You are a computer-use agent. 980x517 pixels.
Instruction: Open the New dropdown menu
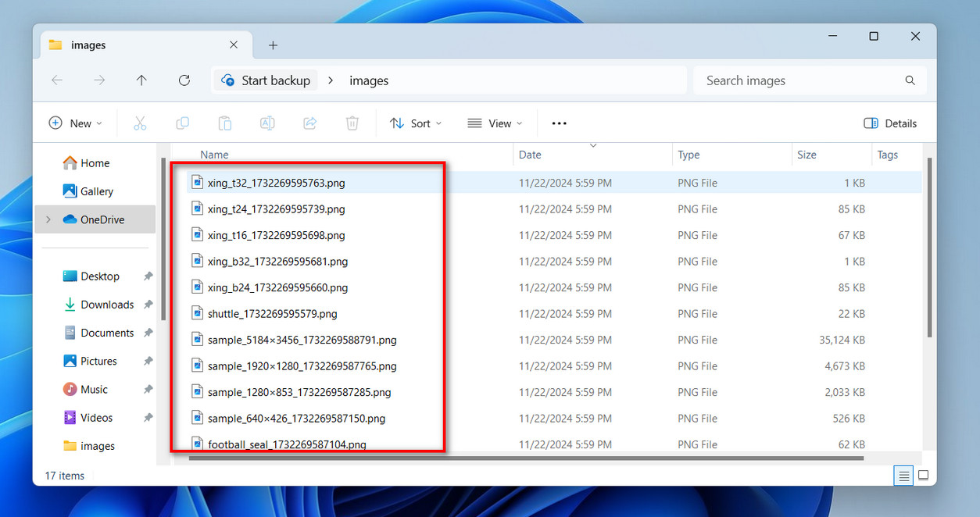77,123
